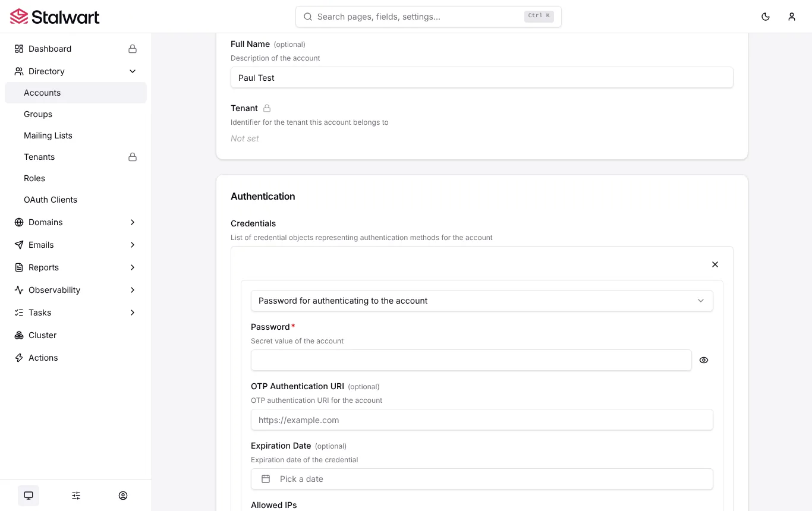Viewport: 812px width, 511px height.
Task: Open Tenants in the sidebar
Action: pyautogui.click(x=75, y=157)
